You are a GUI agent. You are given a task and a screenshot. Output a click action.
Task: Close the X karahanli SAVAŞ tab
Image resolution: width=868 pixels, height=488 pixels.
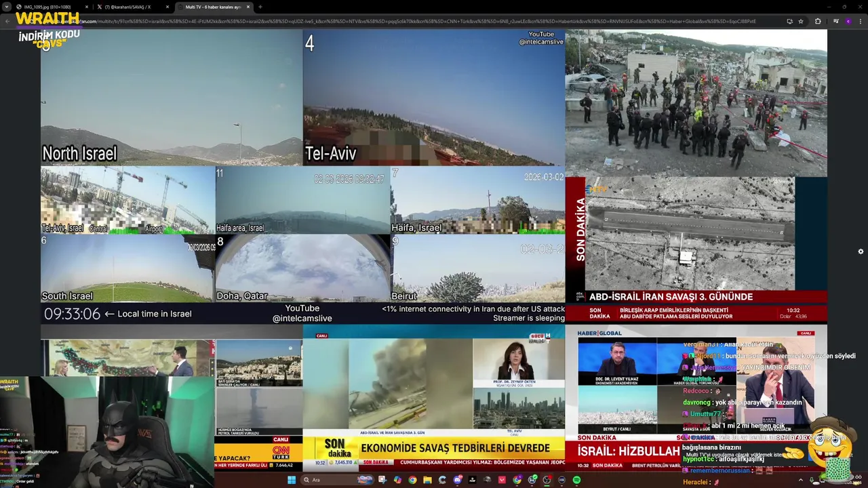(x=167, y=7)
